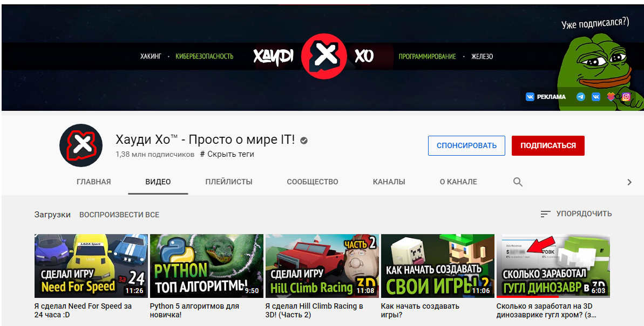Click the verified checkmark badge beside channel name
The width and height of the screenshot is (644, 326).
(304, 141)
